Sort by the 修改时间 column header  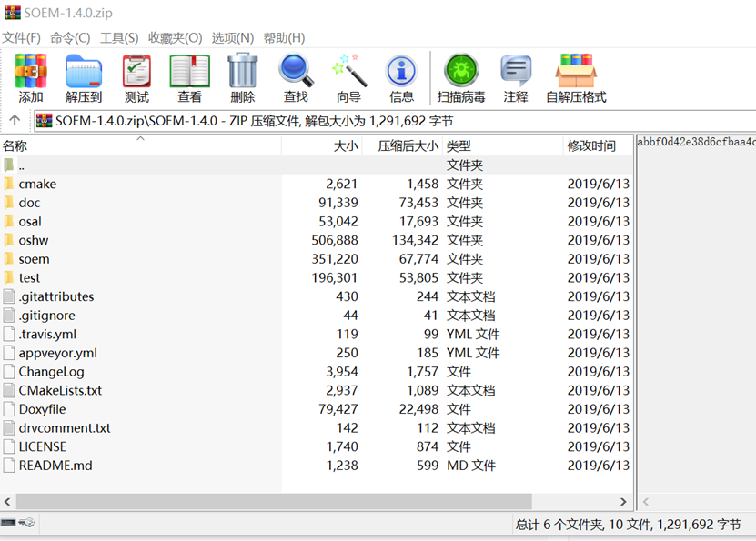click(598, 145)
